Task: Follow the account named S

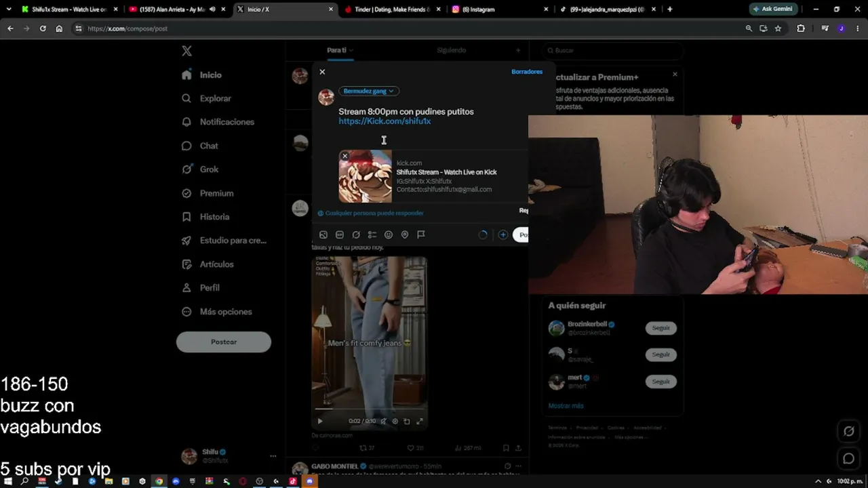Action: click(660, 354)
